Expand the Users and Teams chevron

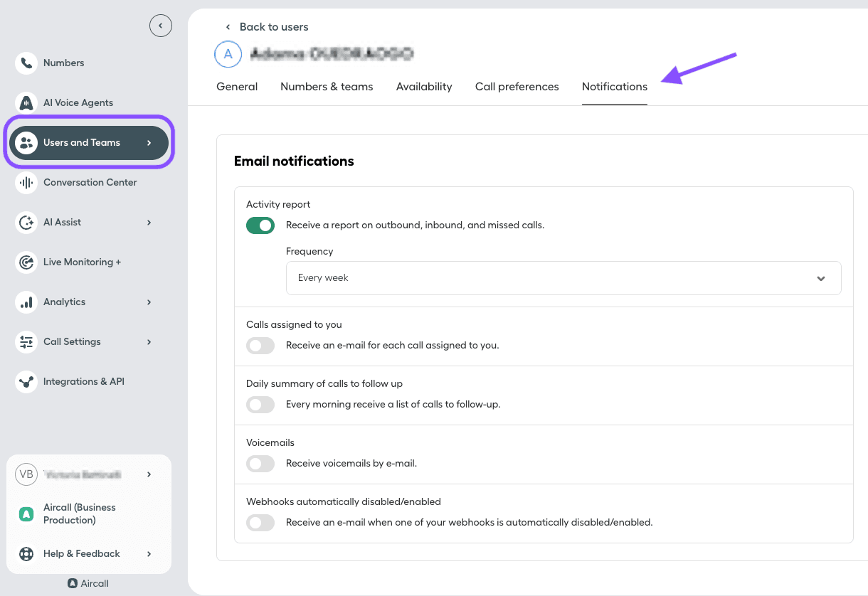coord(149,143)
